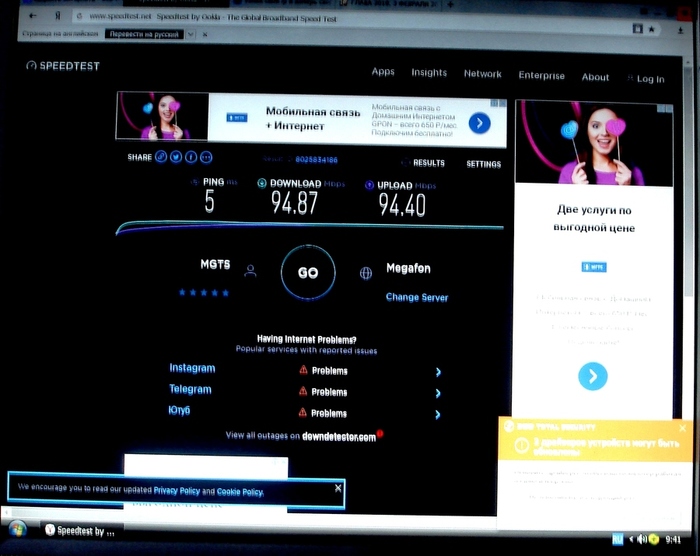Screen dimensions: 700x556
Task: Click the MGTS five-star rating
Action: click(204, 293)
